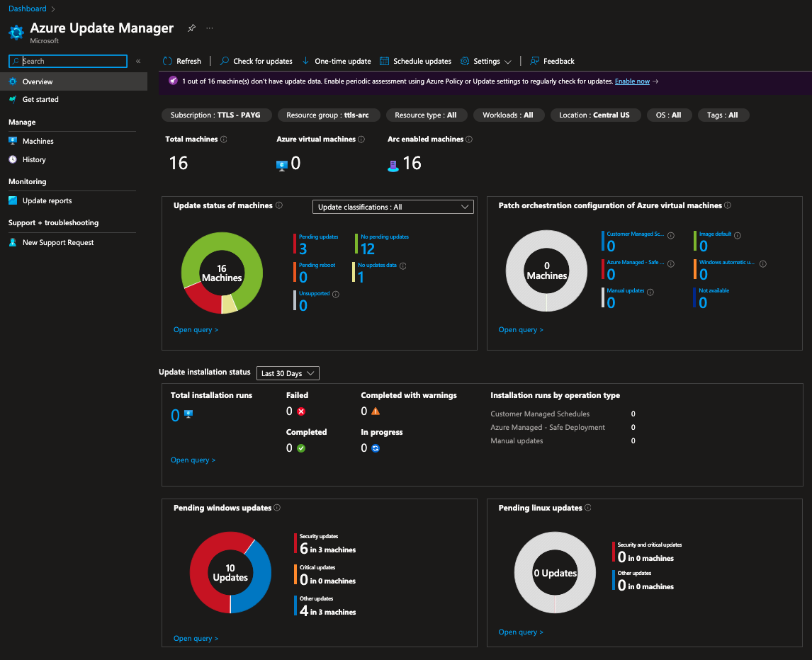The height and width of the screenshot is (660, 812).
Task: Open the Location filter Central US
Action: click(x=595, y=115)
